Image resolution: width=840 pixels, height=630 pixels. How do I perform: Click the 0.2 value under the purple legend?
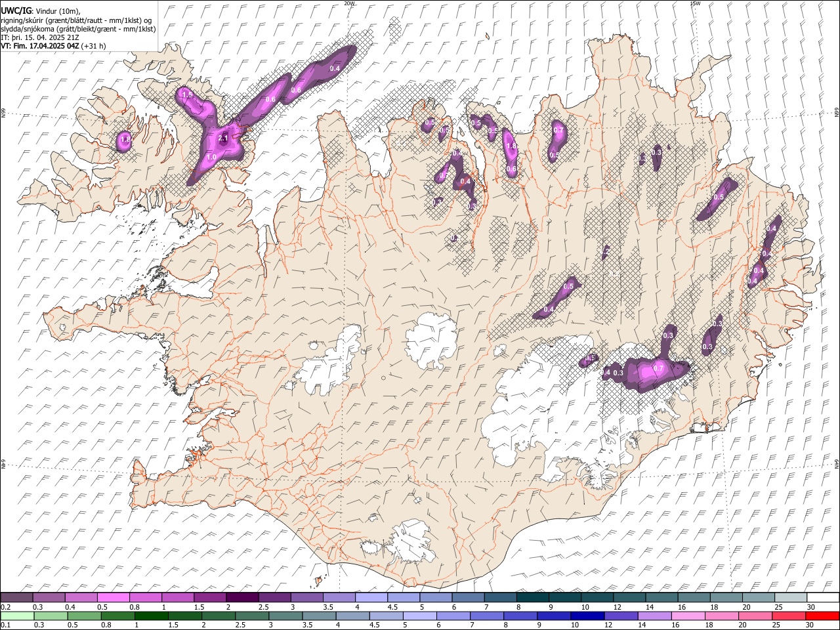pyautogui.click(x=5, y=607)
